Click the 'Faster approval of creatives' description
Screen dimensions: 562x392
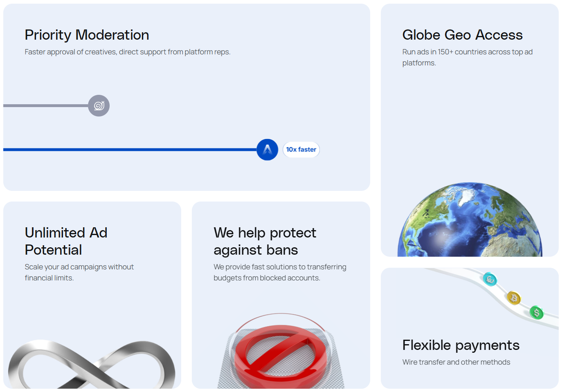point(127,52)
